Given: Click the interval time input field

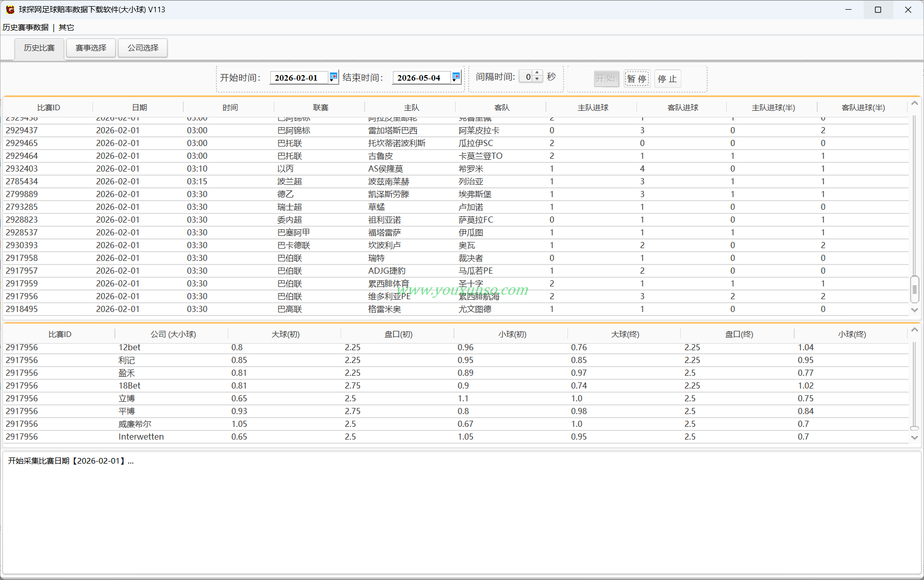Looking at the screenshot, I should [526, 77].
